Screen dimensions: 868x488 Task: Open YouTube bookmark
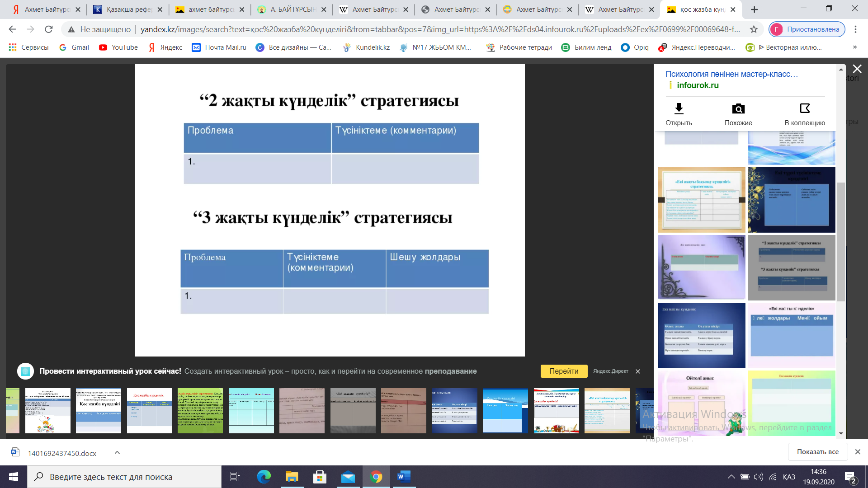tap(118, 47)
